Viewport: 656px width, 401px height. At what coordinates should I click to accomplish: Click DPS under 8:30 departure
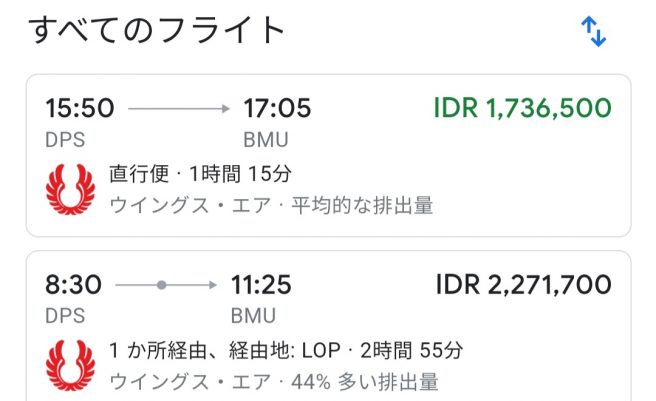click(65, 316)
